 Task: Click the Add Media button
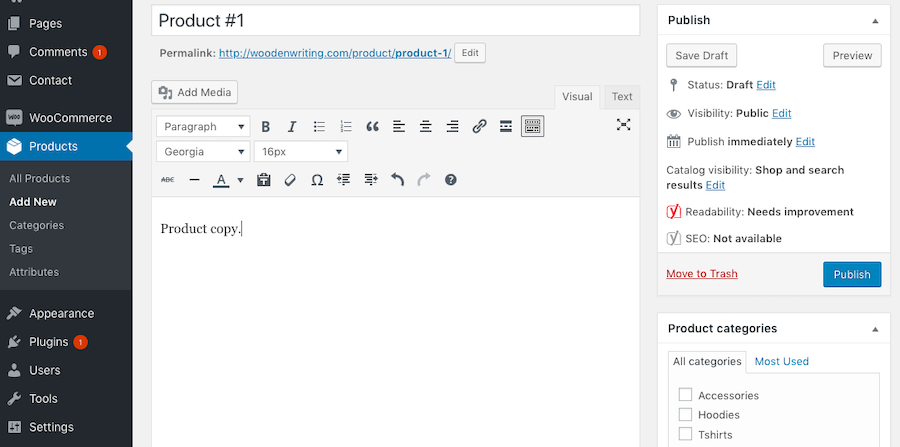[195, 92]
